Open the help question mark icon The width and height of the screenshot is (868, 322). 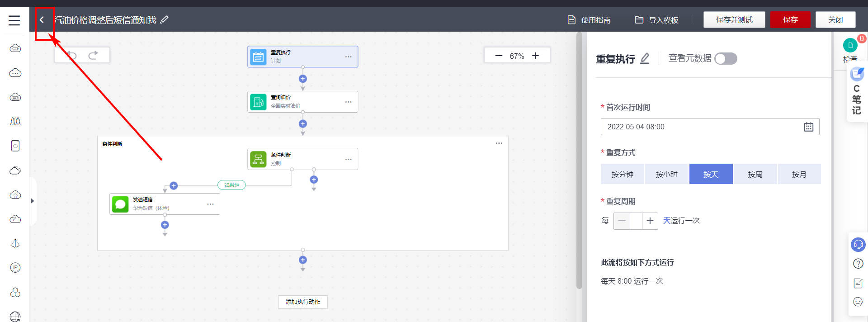[x=858, y=264]
